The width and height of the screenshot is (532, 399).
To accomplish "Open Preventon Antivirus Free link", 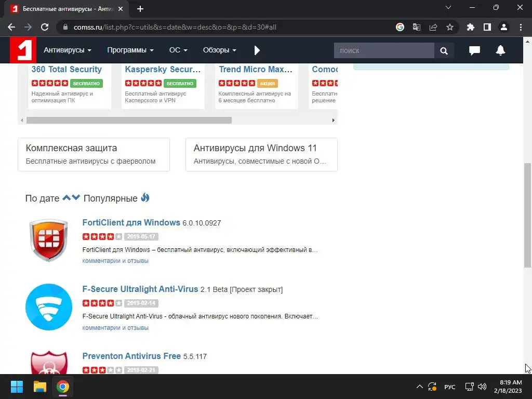I will tap(131, 356).
